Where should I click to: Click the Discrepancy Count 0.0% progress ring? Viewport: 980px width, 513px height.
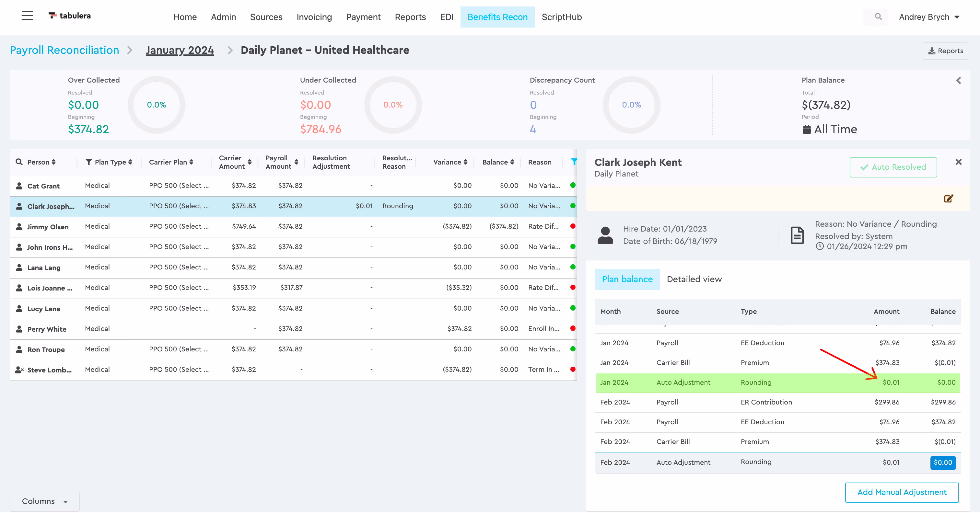pyautogui.click(x=632, y=105)
